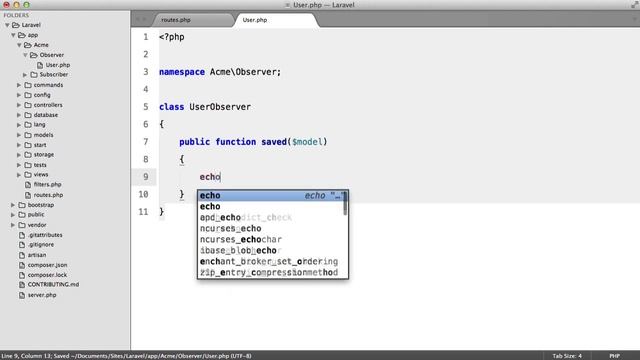
Task: Click the artisan file icon
Action: click(x=22, y=255)
